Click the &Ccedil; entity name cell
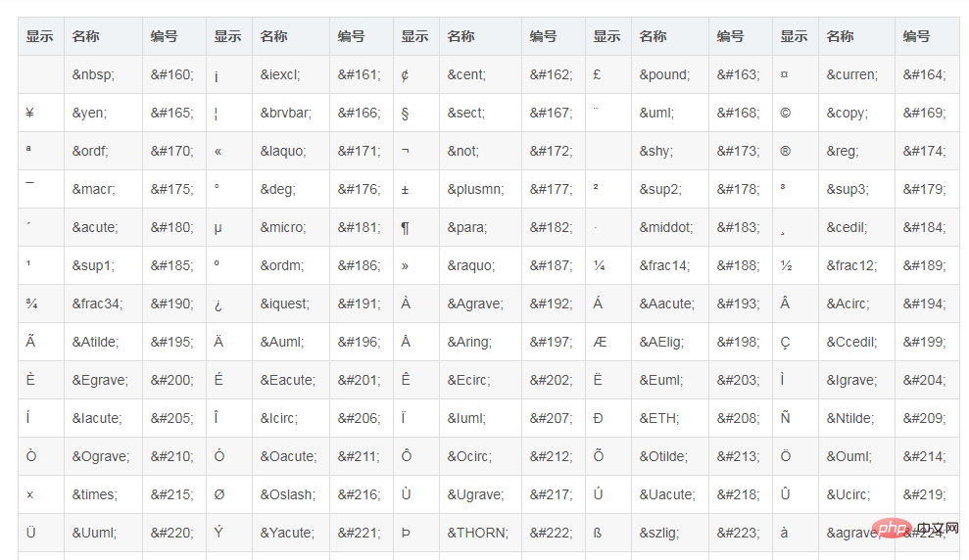Image resolution: width=969 pixels, height=560 pixels. 856,342
